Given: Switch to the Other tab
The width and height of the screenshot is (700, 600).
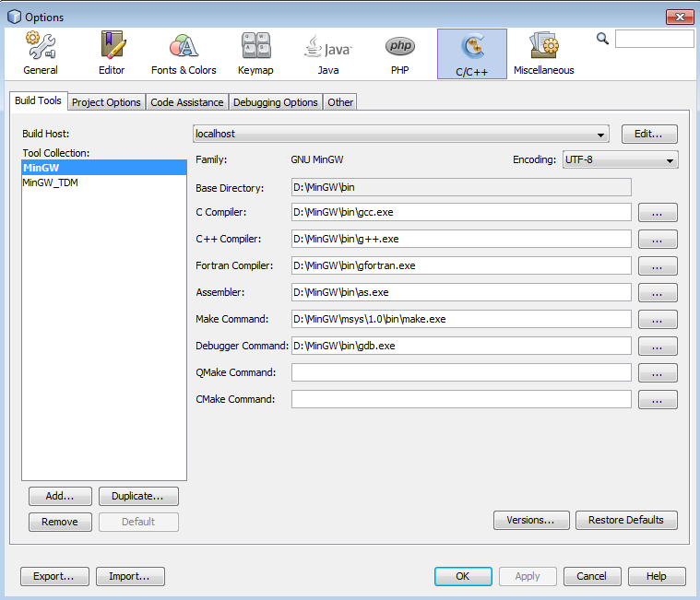Looking at the screenshot, I should (340, 102).
